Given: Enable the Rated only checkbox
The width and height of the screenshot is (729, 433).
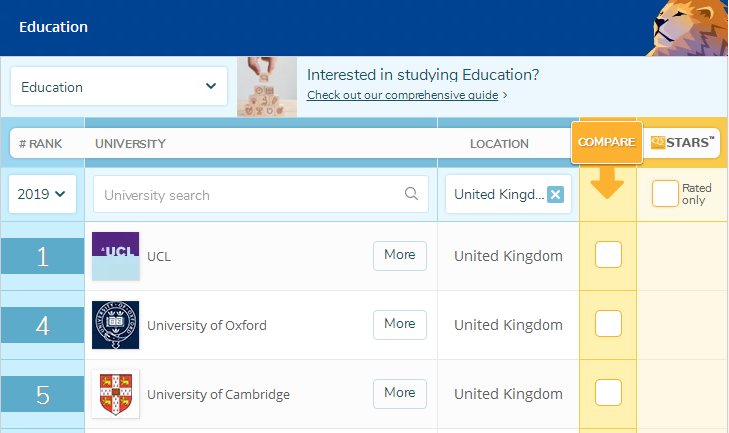Looking at the screenshot, I should coord(665,194).
